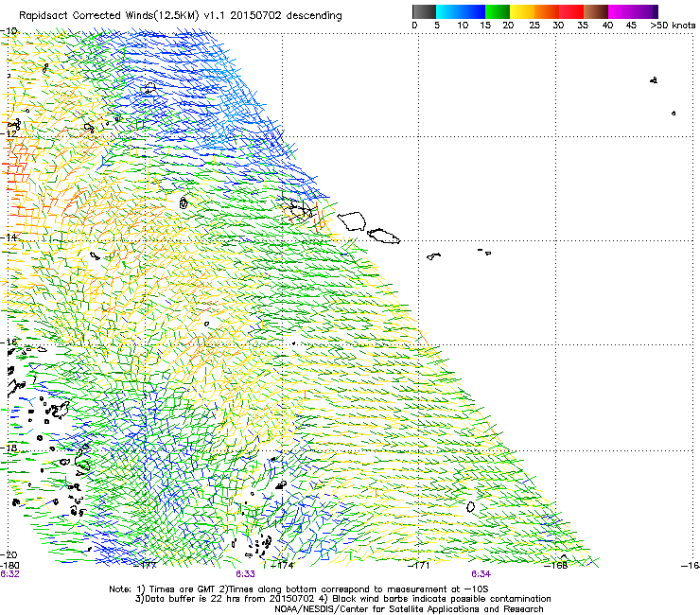Click the gray 0-5 knots color segment
700x615 pixels.
coord(424,11)
